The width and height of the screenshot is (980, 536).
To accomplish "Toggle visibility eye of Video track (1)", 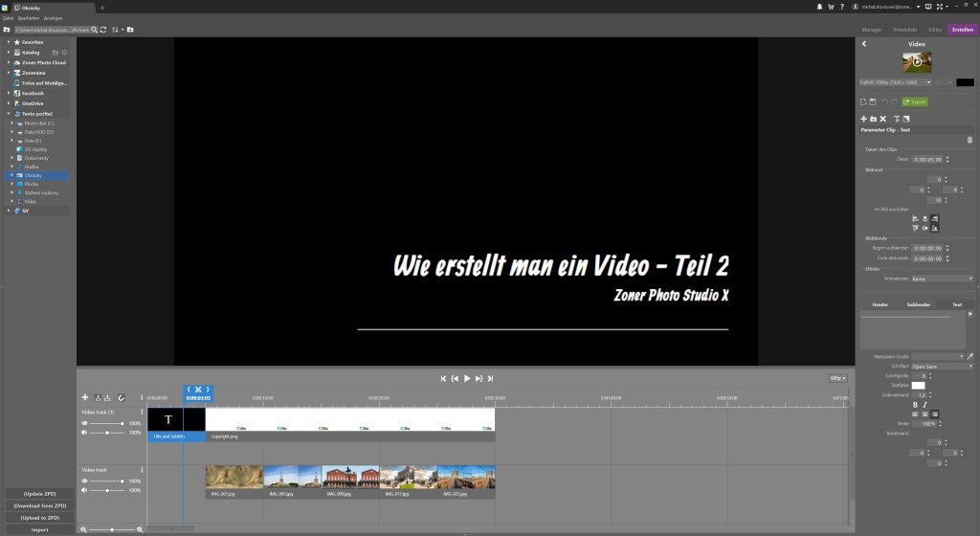I will 84,423.
